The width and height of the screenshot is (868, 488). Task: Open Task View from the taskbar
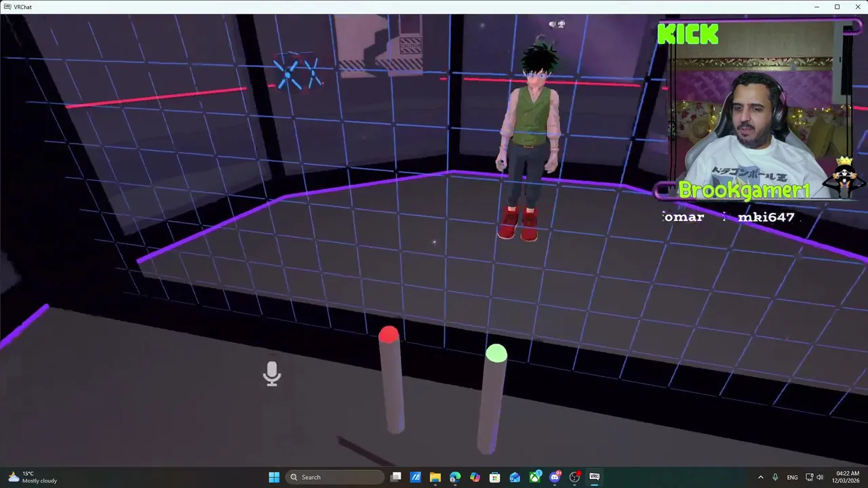(x=396, y=477)
